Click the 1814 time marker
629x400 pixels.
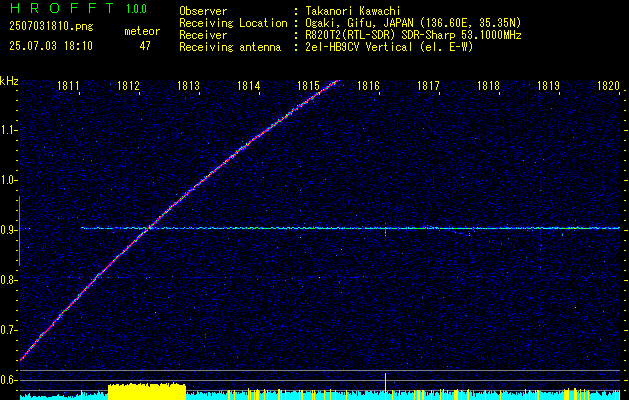(248, 86)
